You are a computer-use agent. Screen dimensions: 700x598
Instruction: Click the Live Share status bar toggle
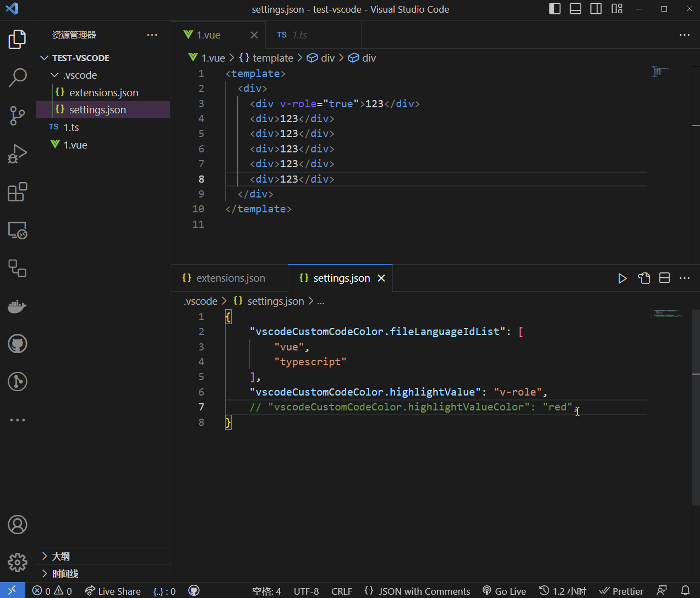[x=113, y=590]
